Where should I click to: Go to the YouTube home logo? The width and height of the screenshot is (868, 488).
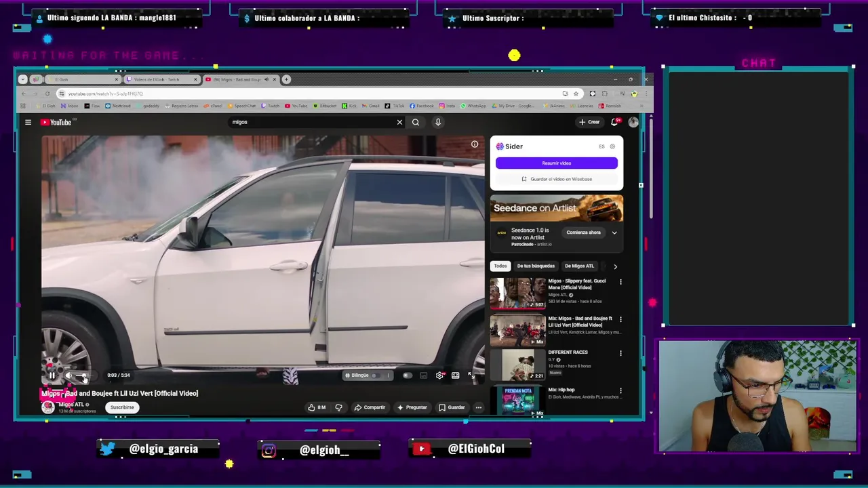pyautogui.click(x=56, y=123)
